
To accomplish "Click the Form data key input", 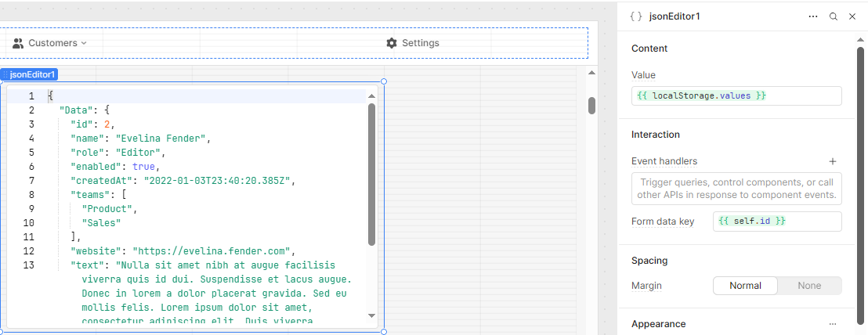I will (x=777, y=222).
